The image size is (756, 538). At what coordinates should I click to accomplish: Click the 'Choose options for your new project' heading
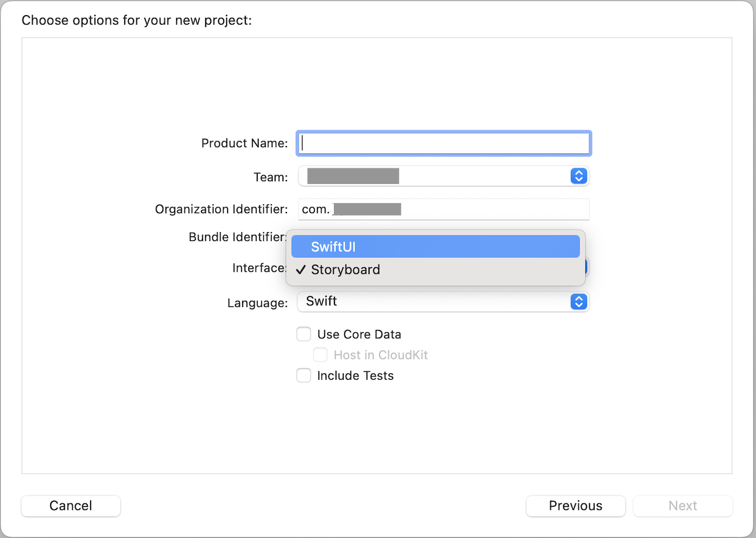coord(136,21)
